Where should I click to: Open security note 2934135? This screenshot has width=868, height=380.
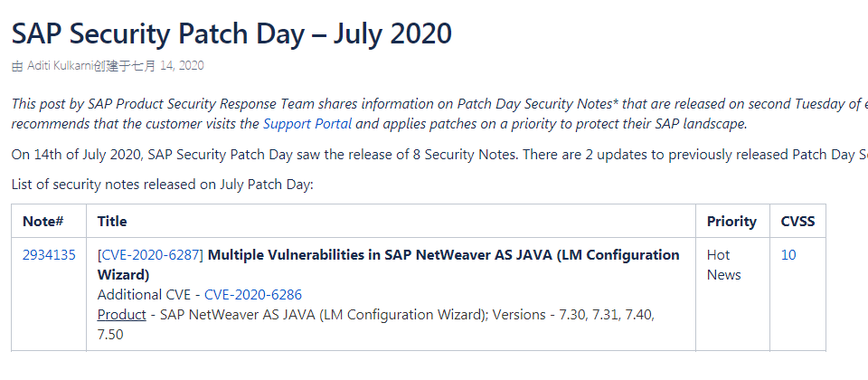[49, 255]
